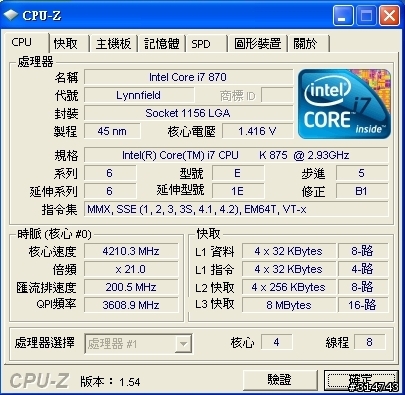The width and height of the screenshot is (405, 395).
Task: Click the Lynnfield code name value
Action: click(139, 95)
